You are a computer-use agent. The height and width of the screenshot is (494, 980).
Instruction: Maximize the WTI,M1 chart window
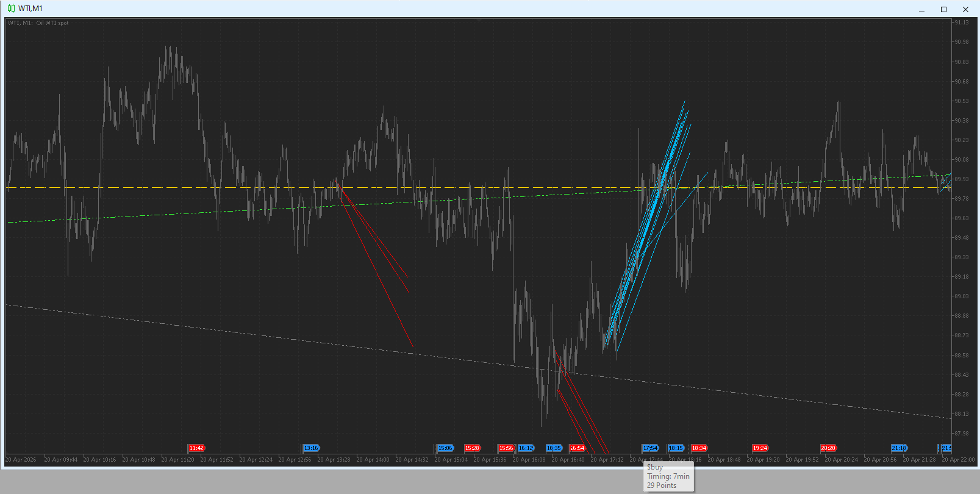(x=943, y=9)
